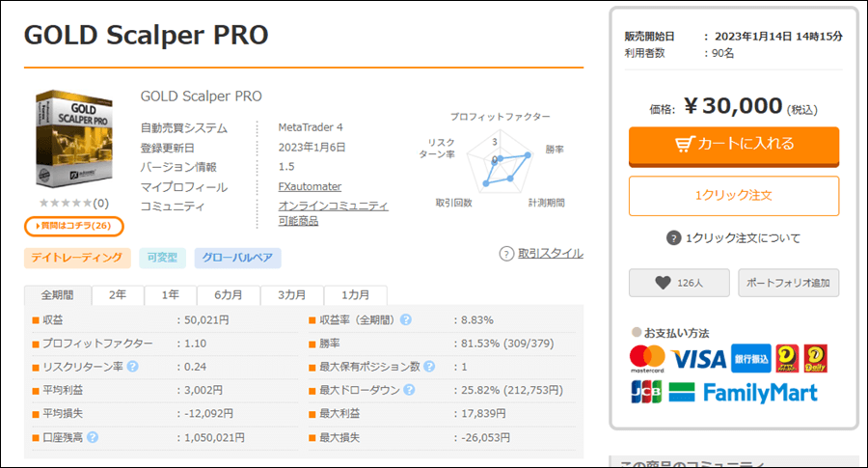The width and height of the screenshot is (868, 468).
Task: Click the 口座残高 value 1,050,021円
Action: coord(214,437)
